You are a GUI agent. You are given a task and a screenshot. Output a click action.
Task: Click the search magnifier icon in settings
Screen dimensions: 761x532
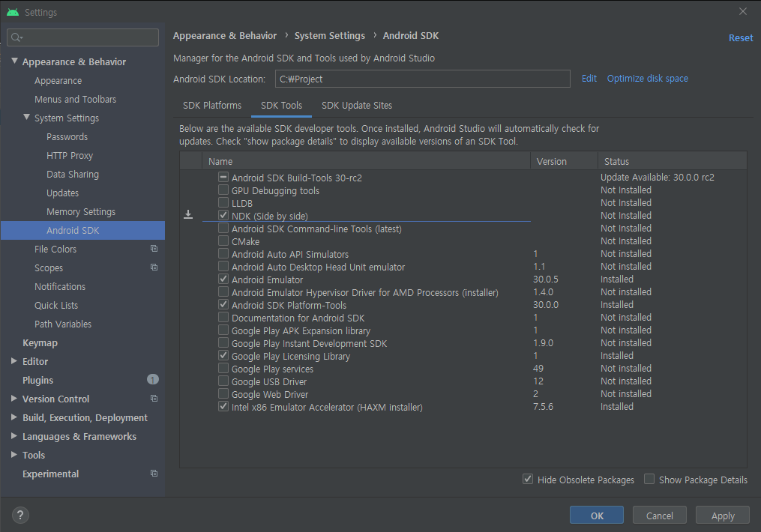pyautogui.click(x=16, y=37)
